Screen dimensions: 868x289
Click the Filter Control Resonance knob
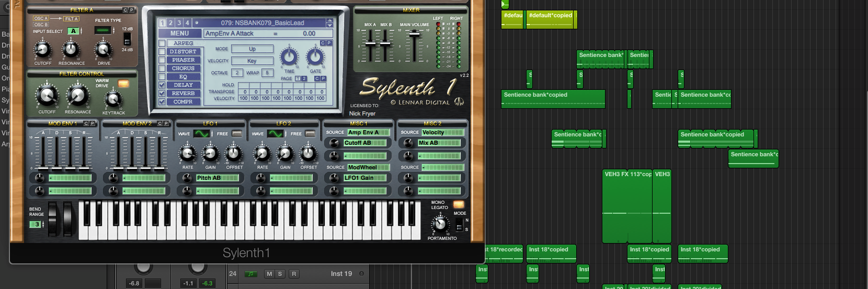(x=78, y=96)
